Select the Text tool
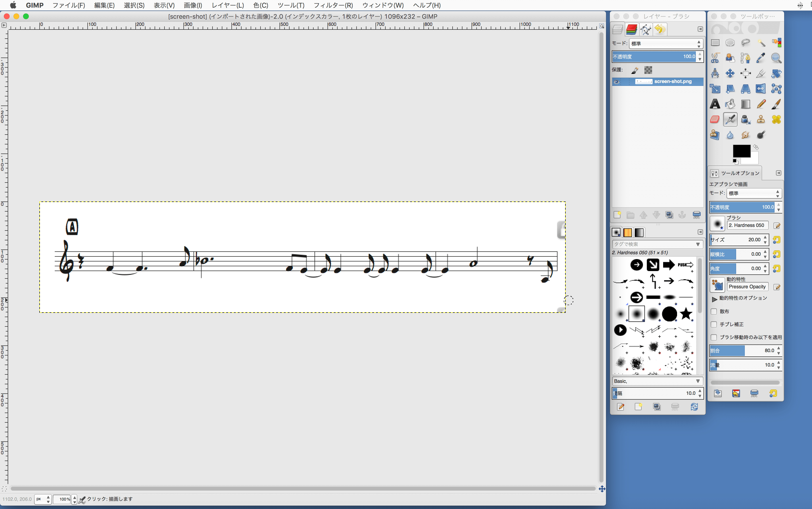812x509 pixels. pyautogui.click(x=715, y=104)
